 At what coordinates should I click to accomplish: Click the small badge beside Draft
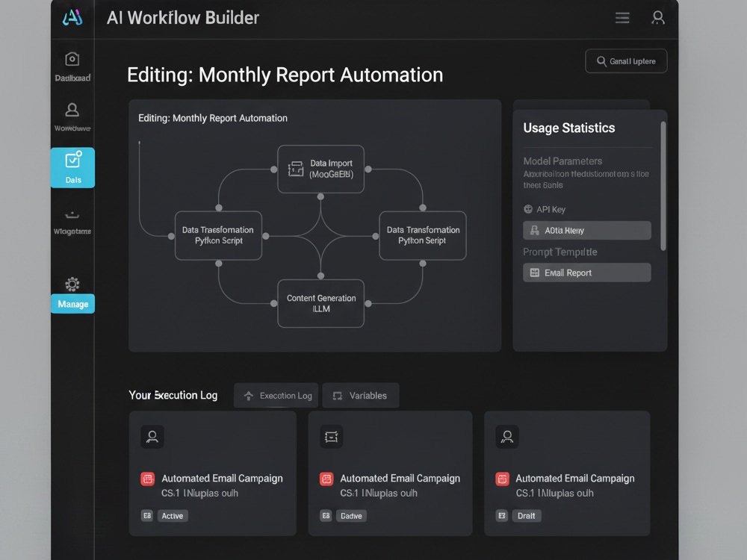502,516
